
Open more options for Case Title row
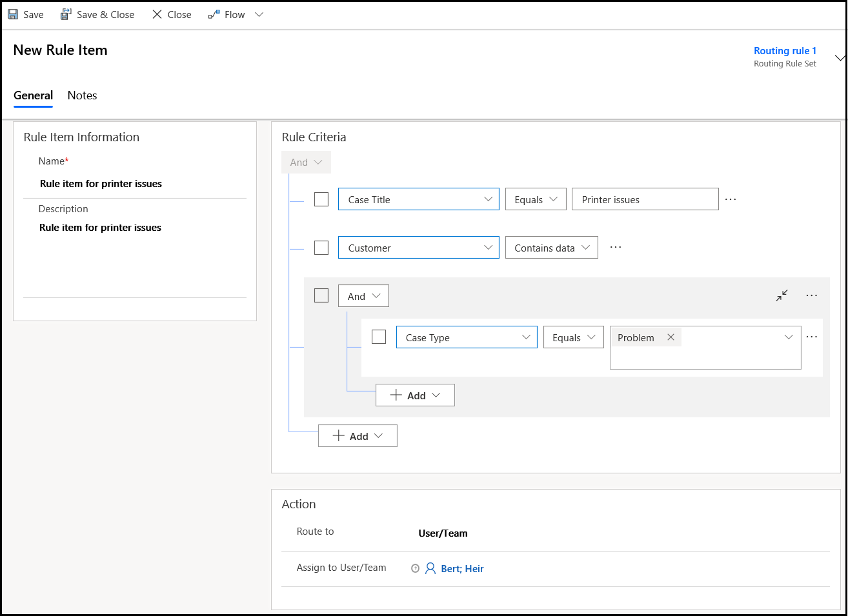click(731, 199)
